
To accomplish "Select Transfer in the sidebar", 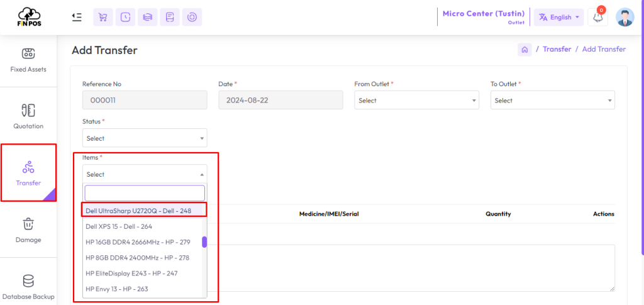I will pyautogui.click(x=28, y=173).
